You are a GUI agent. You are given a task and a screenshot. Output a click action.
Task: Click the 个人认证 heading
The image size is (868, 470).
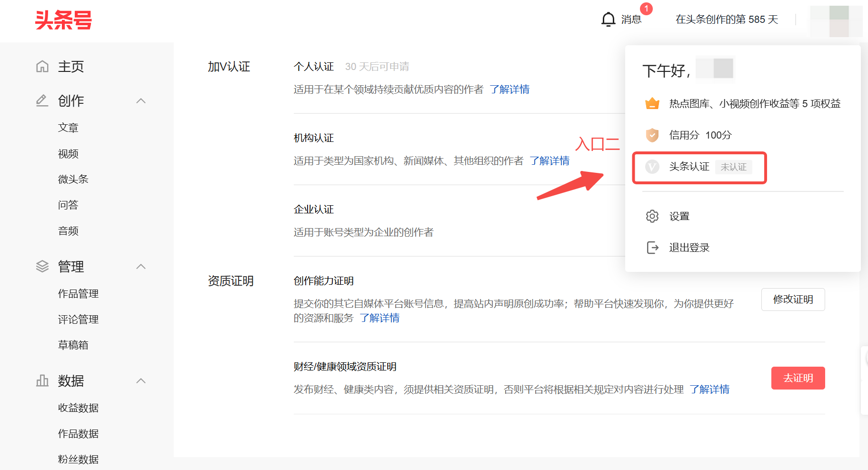point(314,67)
